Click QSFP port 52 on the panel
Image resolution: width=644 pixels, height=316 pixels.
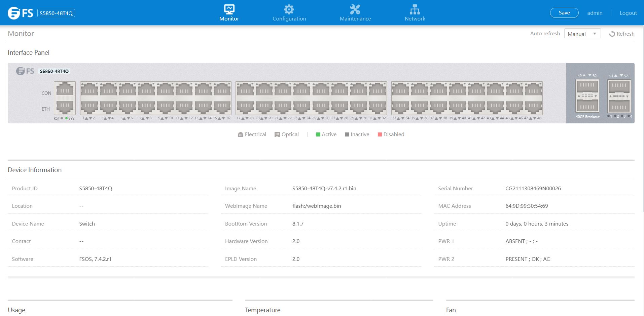tap(619, 106)
